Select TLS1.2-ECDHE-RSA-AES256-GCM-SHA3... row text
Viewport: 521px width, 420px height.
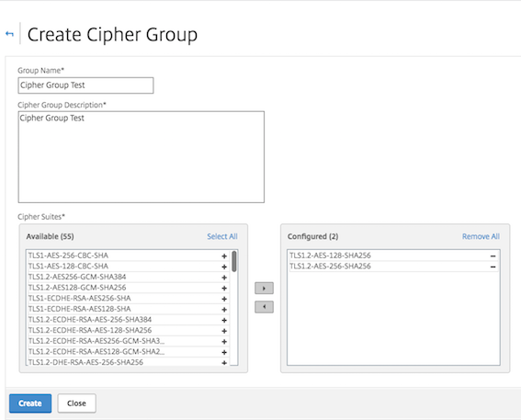click(x=96, y=341)
